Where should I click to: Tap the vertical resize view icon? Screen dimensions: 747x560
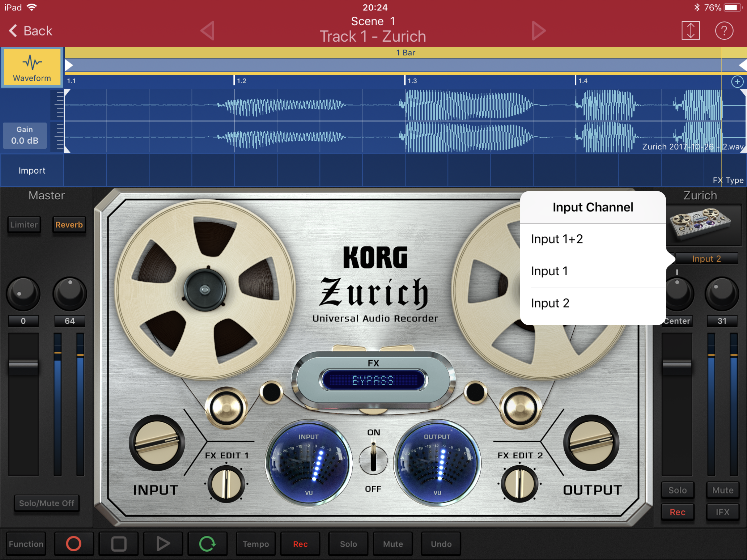(690, 31)
